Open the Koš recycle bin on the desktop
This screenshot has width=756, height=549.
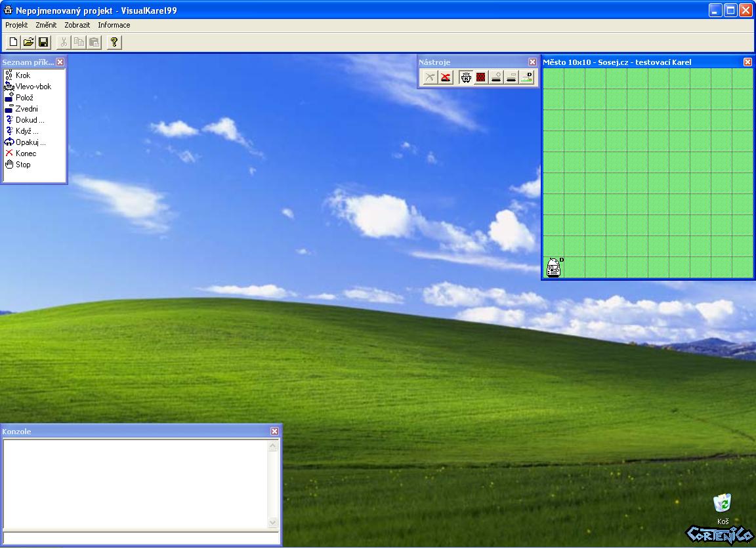[723, 508]
